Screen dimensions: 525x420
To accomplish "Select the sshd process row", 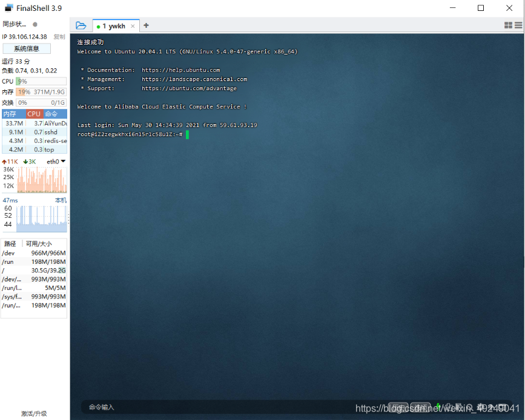I will tap(35, 132).
